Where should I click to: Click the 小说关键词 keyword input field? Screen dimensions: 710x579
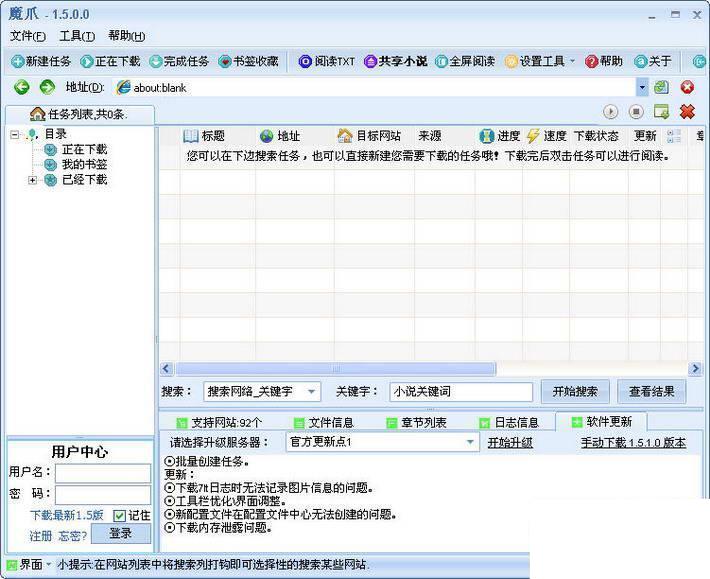pyautogui.click(x=461, y=392)
